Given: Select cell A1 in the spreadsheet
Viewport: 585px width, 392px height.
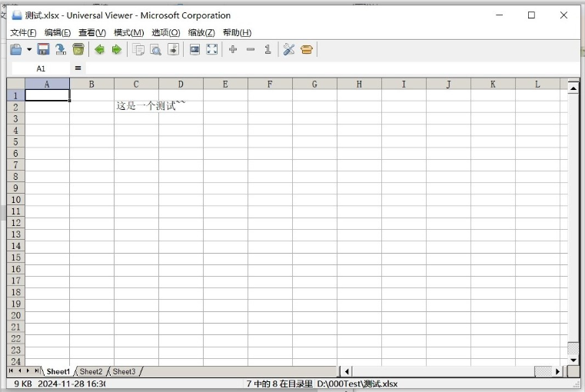Looking at the screenshot, I should click(x=47, y=95).
